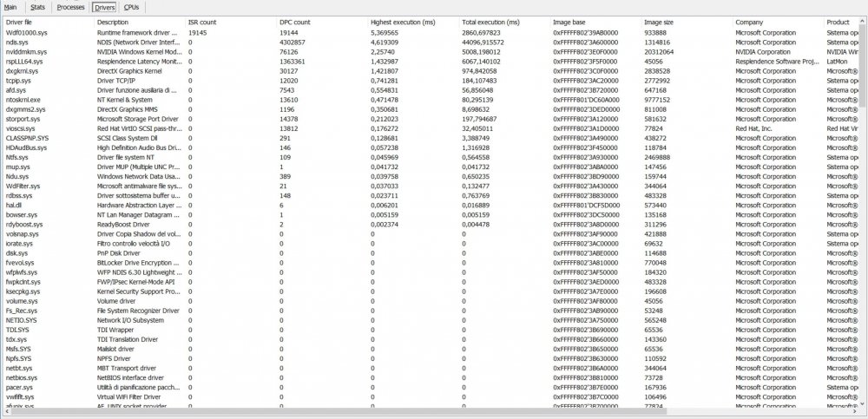Select the volsnap.sys driver row
This screenshot has height=419, width=868.
pyautogui.click(x=431, y=234)
